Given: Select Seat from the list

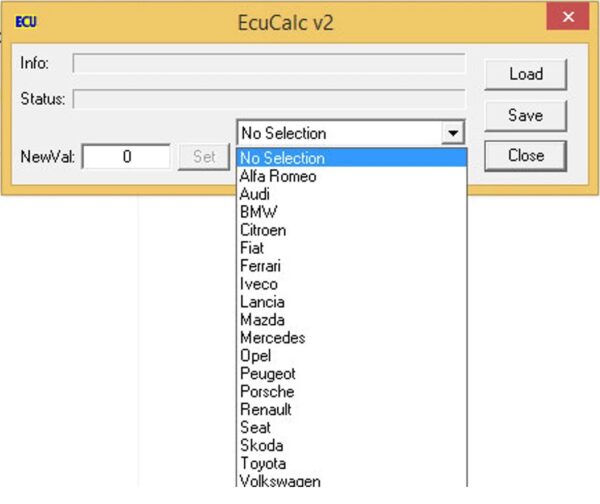Looking at the screenshot, I should [352, 428].
